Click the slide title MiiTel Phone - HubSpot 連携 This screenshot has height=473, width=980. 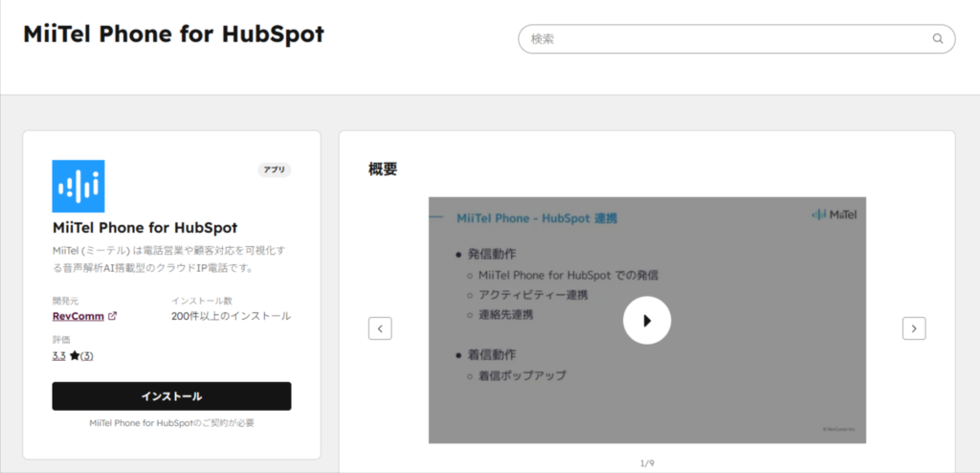point(537,218)
